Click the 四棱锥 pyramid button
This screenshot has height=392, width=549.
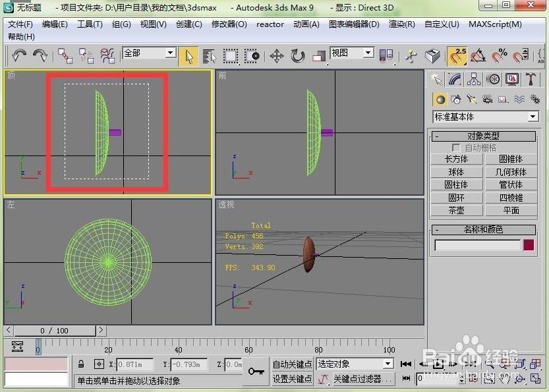click(511, 198)
